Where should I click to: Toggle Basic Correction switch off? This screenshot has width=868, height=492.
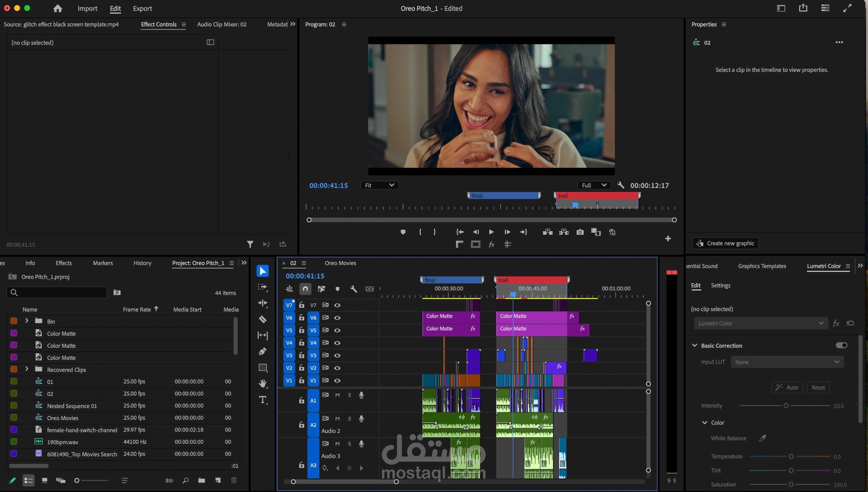click(x=841, y=345)
